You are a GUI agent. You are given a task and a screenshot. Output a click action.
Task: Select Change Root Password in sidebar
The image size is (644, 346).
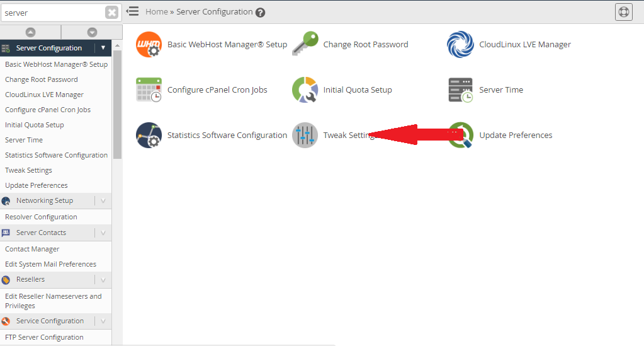[41, 79]
